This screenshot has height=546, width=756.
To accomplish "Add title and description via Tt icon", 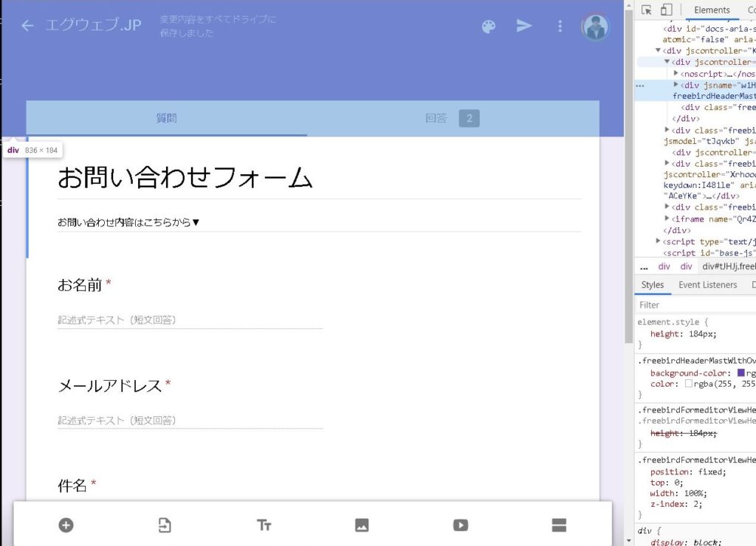I will click(x=264, y=525).
